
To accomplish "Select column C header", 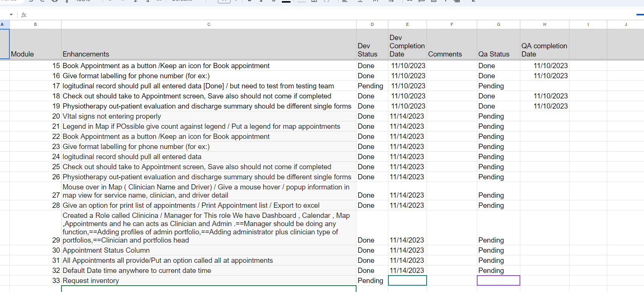I will [x=208, y=24].
